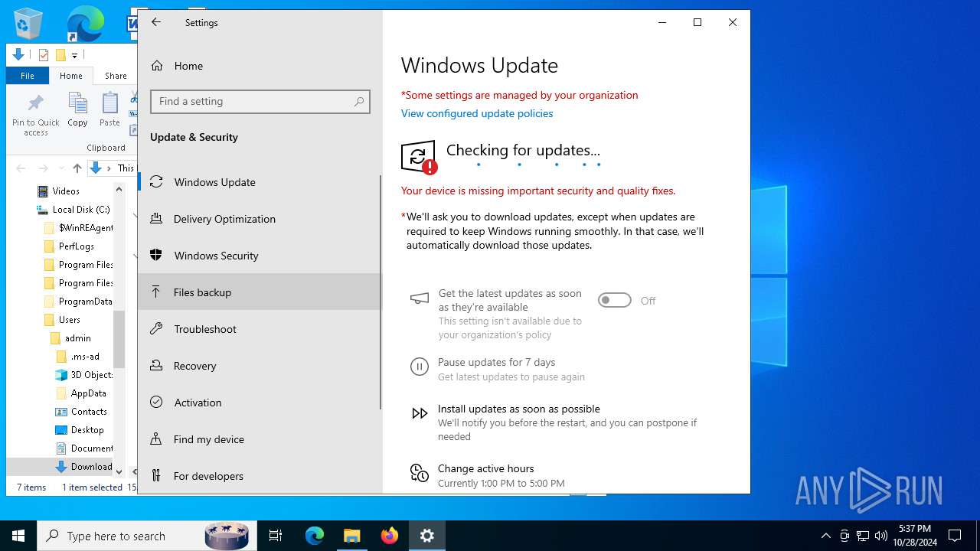
Task: Open View configured update policies link
Action: 477,113
